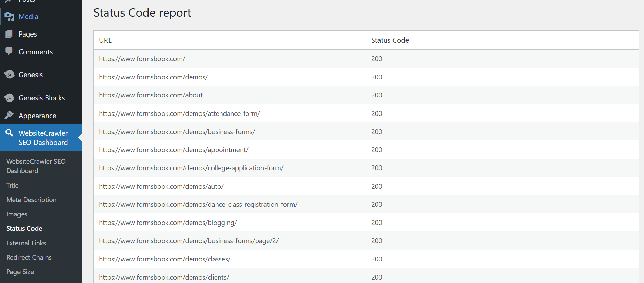Open the Redirect Chains report
The width and height of the screenshot is (644, 283).
pyautogui.click(x=29, y=257)
